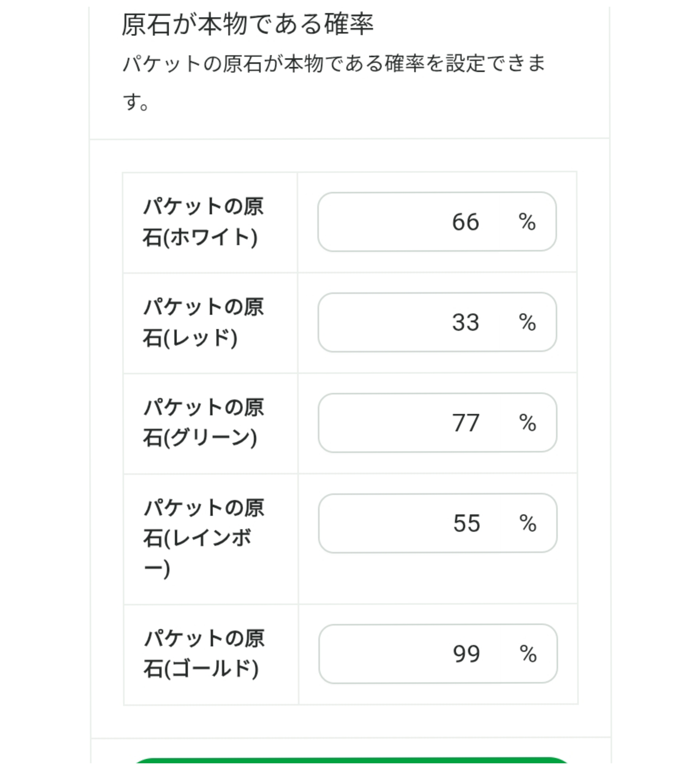The image size is (700, 770).
Task: Click the パケットの原石(レッド) row label
Action: pos(203,322)
